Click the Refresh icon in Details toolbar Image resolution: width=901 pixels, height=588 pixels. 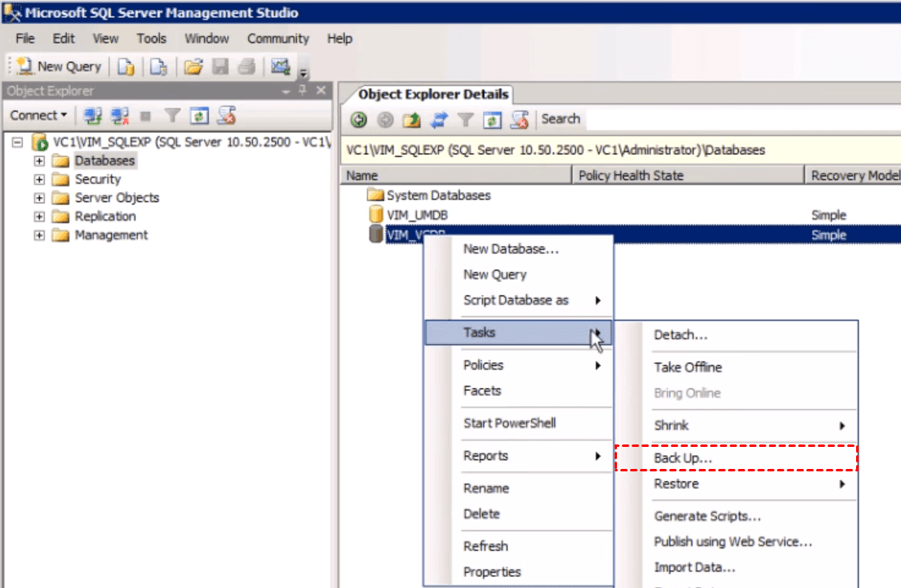[x=492, y=119]
